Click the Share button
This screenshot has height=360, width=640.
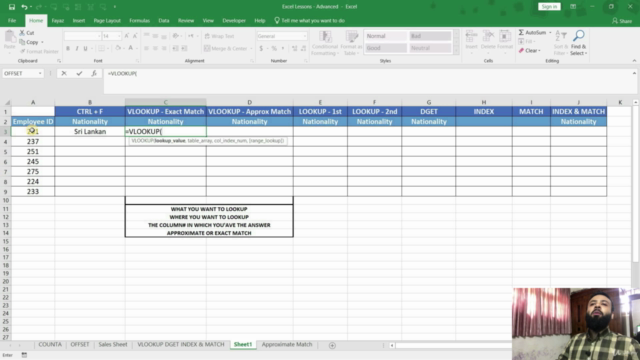622,21
